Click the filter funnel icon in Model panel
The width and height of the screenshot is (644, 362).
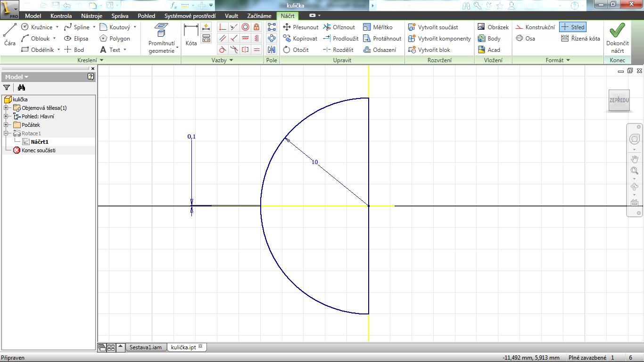click(7, 87)
